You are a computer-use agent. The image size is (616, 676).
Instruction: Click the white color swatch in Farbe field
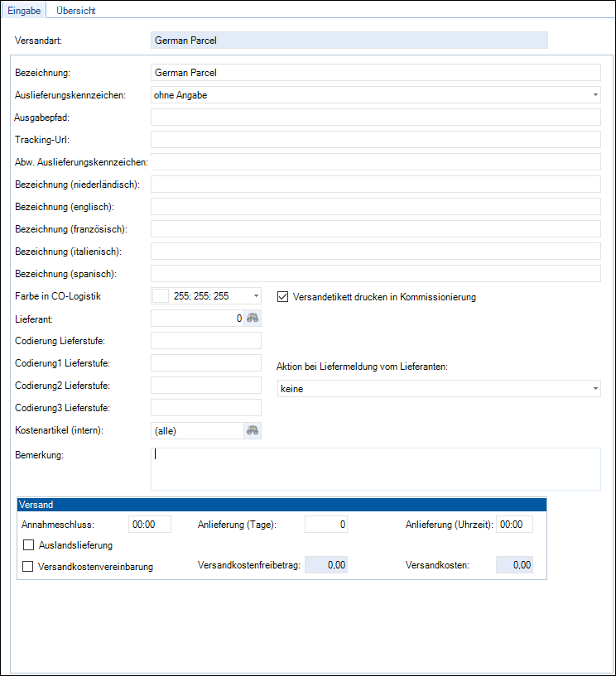coord(161,295)
